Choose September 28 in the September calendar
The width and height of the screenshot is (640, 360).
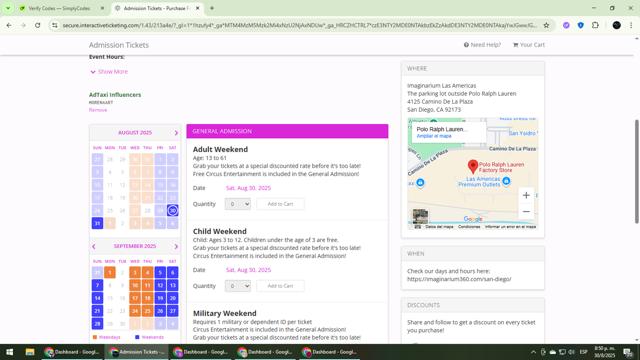coord(97,324)
